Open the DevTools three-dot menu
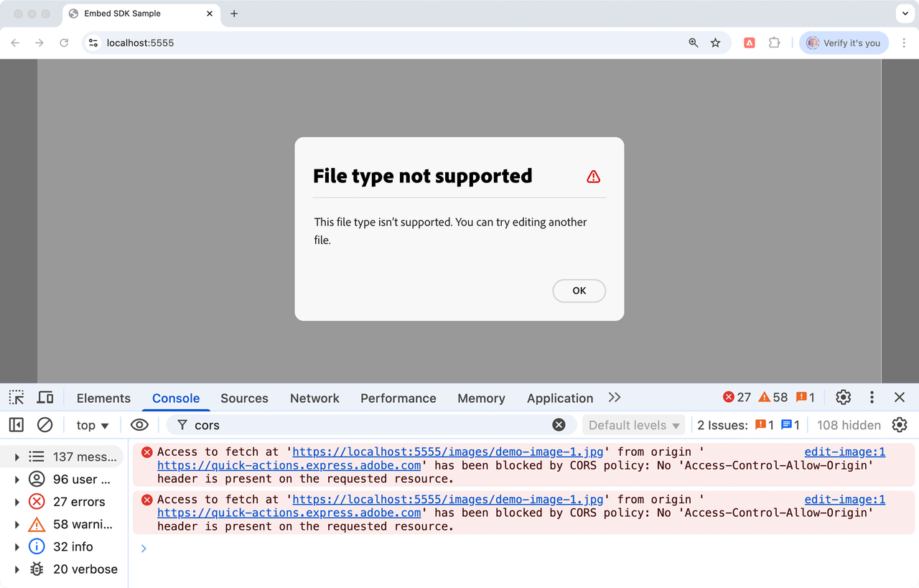 coord(872,398)
